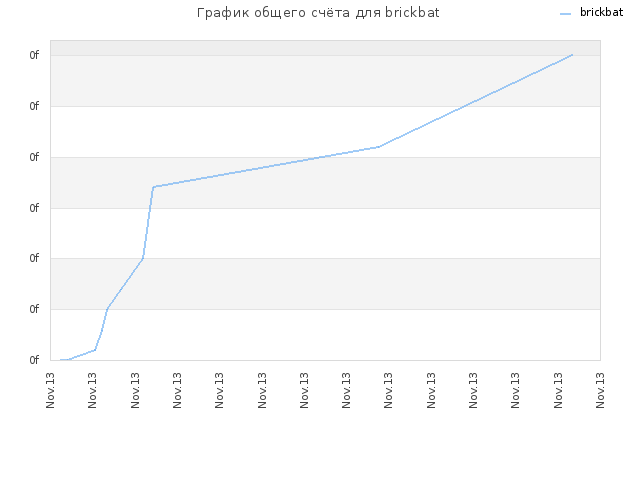Select the final endpoint of the brickbat line
This screenshot has width=640, height=480.
(x=572, y=55)
